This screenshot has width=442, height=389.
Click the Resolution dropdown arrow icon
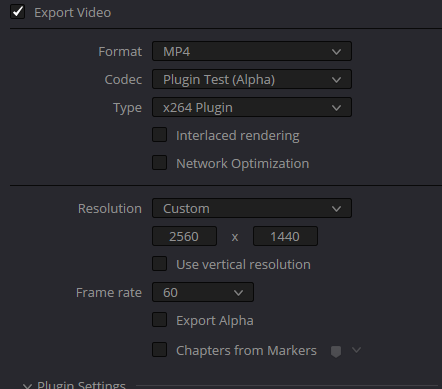click(336, 209)
